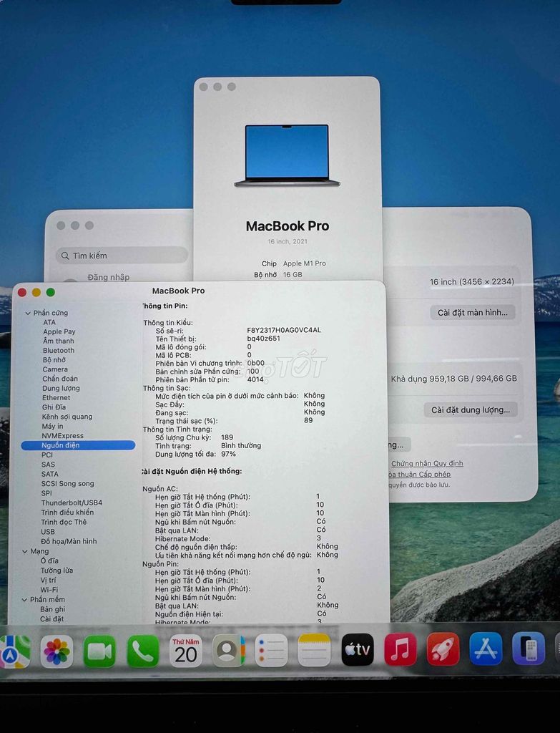Viewport: 560px width, 733px height.
Task: Select the highlighted Nguồn điện item
Action: pos(78,445)
